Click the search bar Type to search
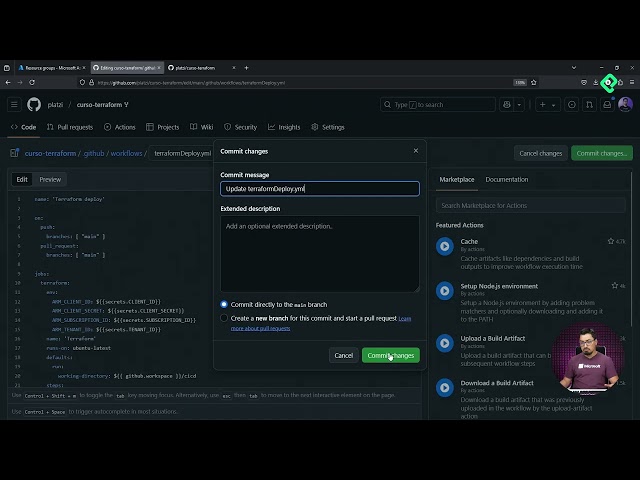The image size is (640, 480). click(x=438, y=105)
